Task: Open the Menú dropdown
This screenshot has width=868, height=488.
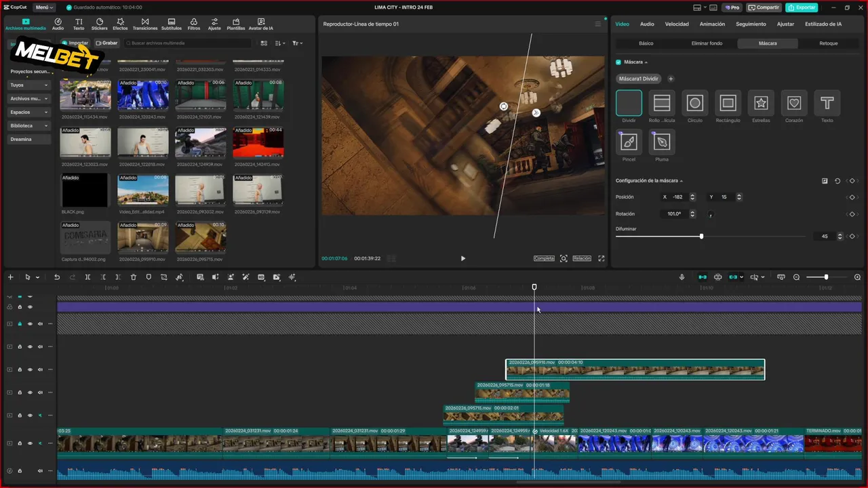Action: 44,7
